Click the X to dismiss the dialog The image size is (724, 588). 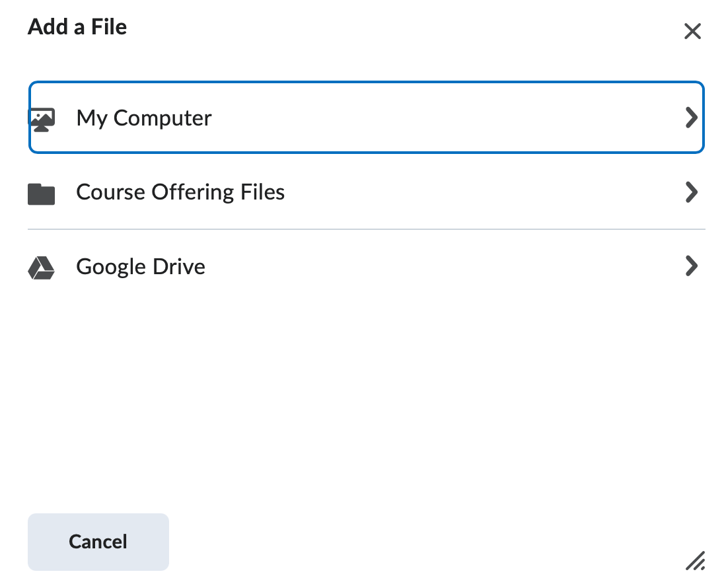[x=692, y=31]
